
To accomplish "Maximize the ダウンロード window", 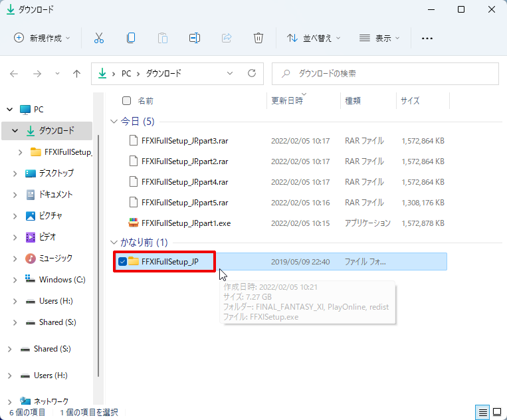I will click(461, 9).
